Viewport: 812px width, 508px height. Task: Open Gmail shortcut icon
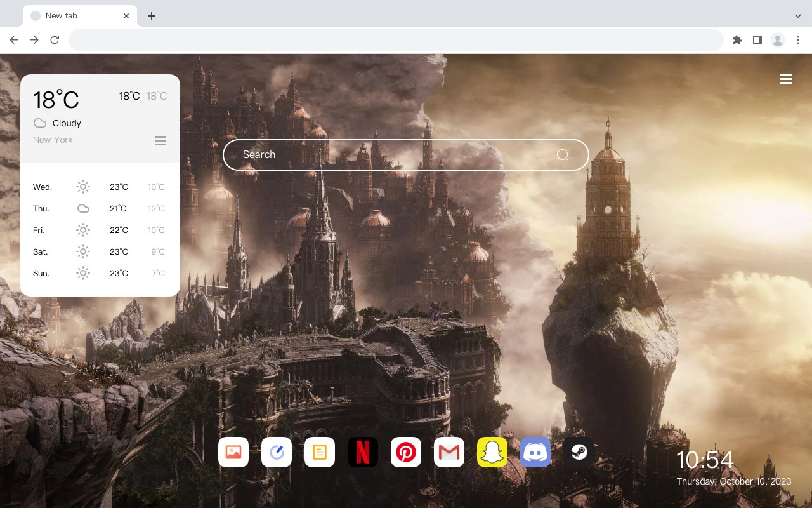[449, 452]
